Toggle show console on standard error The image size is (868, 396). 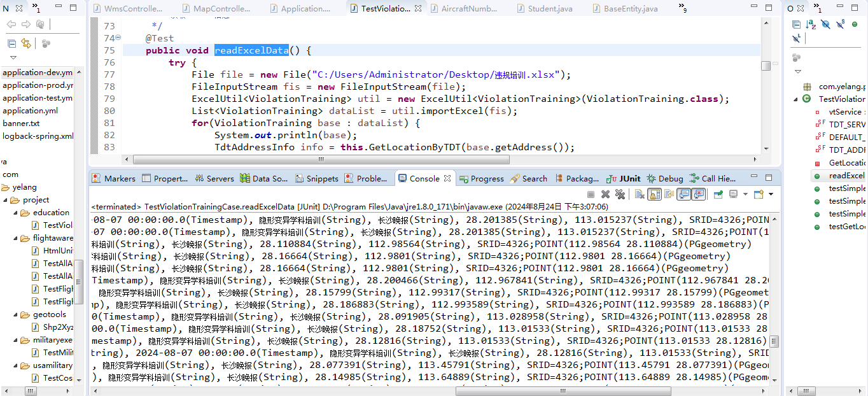click(x=699, y=194)
